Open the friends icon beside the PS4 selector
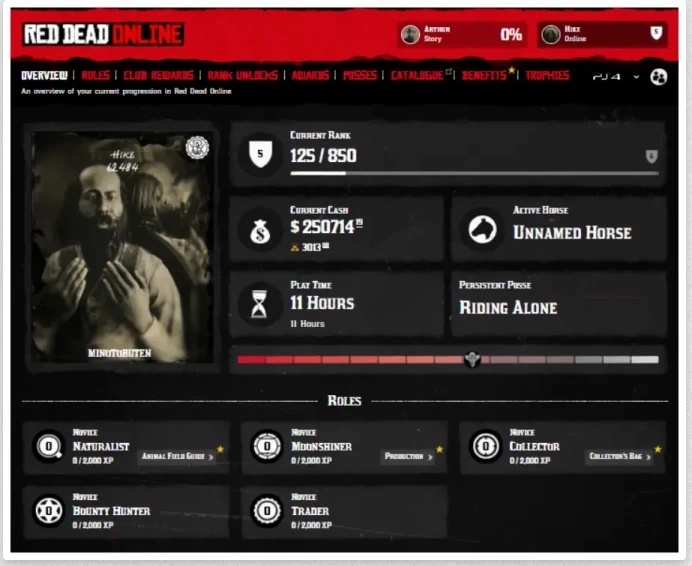Image resolution: width=692 pixels, height=566 pixels. click(x=658, y=77)
